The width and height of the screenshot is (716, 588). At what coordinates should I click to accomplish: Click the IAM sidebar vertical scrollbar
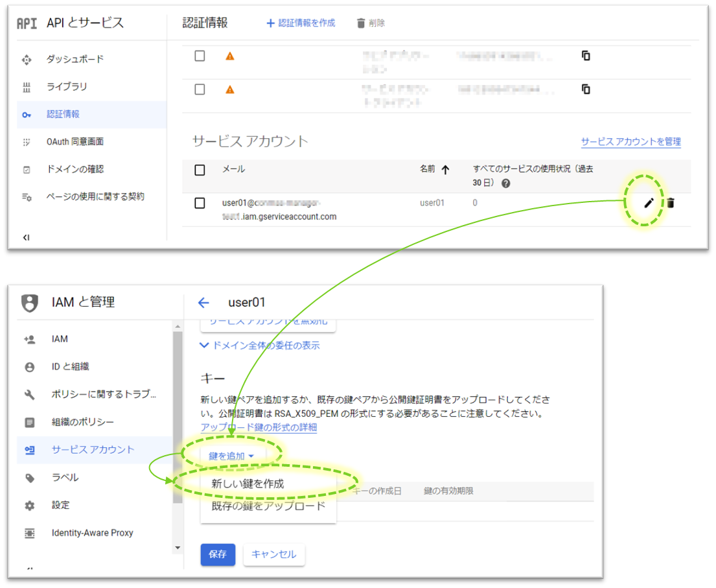[178, 415]
